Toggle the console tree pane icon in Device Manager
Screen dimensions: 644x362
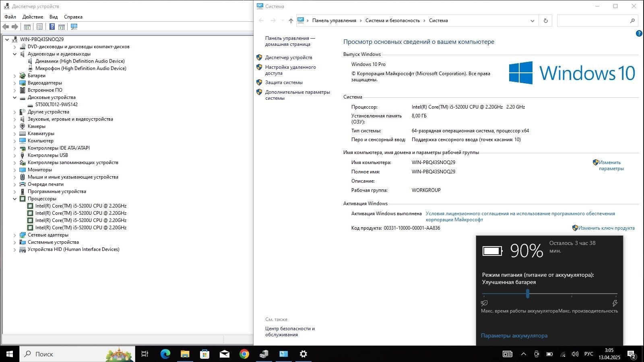click(27, 27)
